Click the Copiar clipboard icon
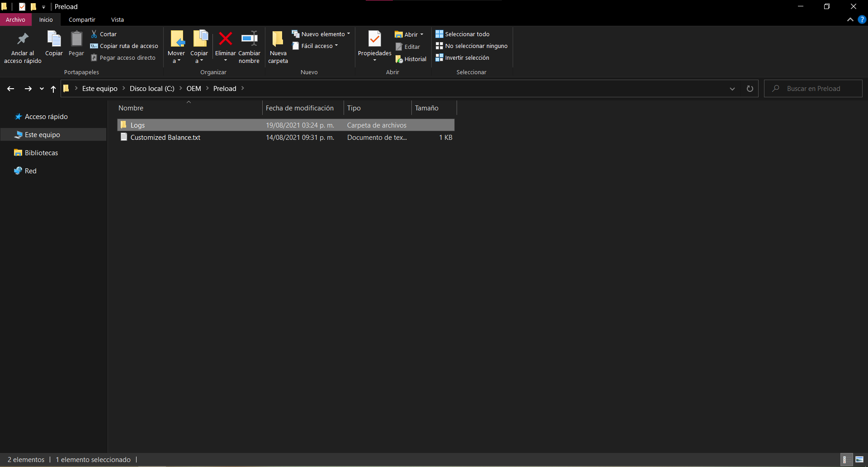Screen dimensions: 868x467 [54, 44]
